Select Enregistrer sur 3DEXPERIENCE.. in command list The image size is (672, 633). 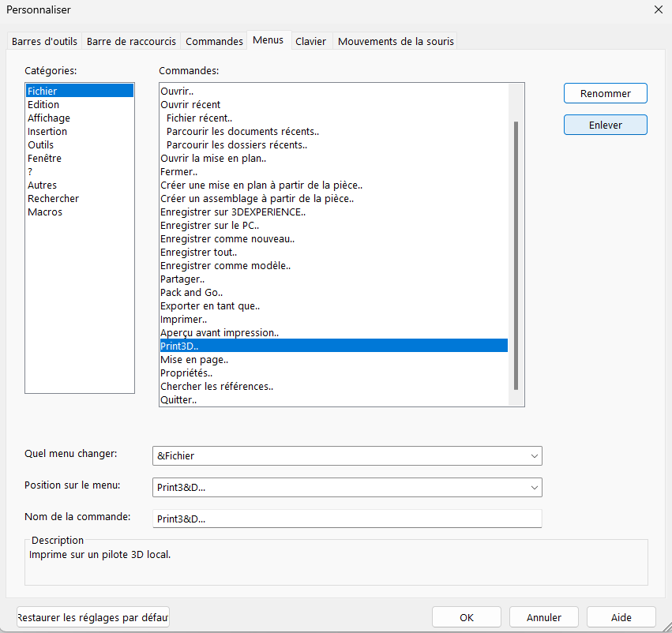coord(232,212)
